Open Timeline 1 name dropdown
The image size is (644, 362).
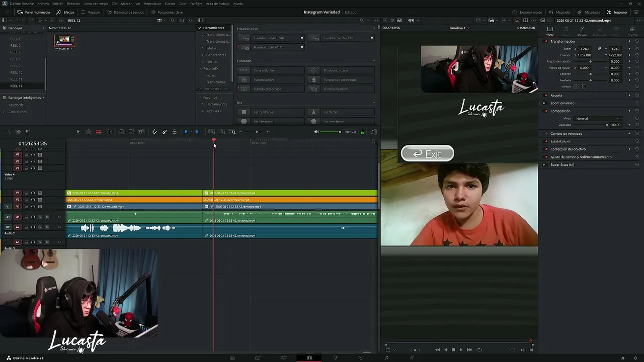pos(459,28)
